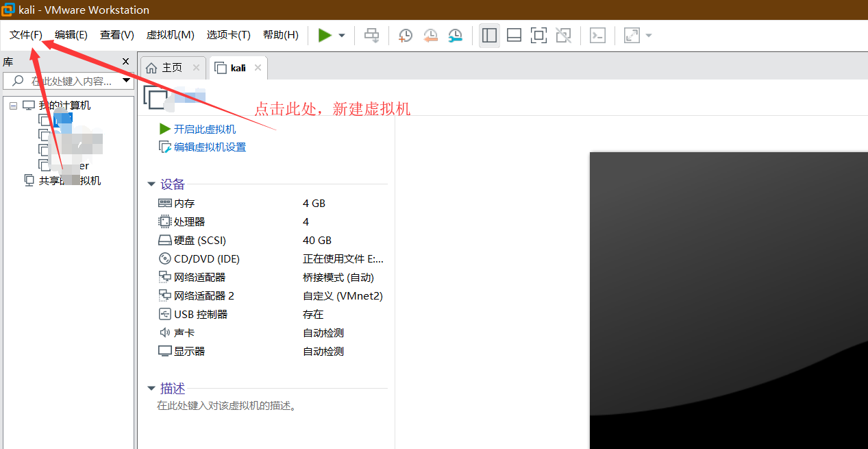This screenshot has width=868, height=449.
Task: Open the 虚拟机(M) menu
Action: coord(170,34)
